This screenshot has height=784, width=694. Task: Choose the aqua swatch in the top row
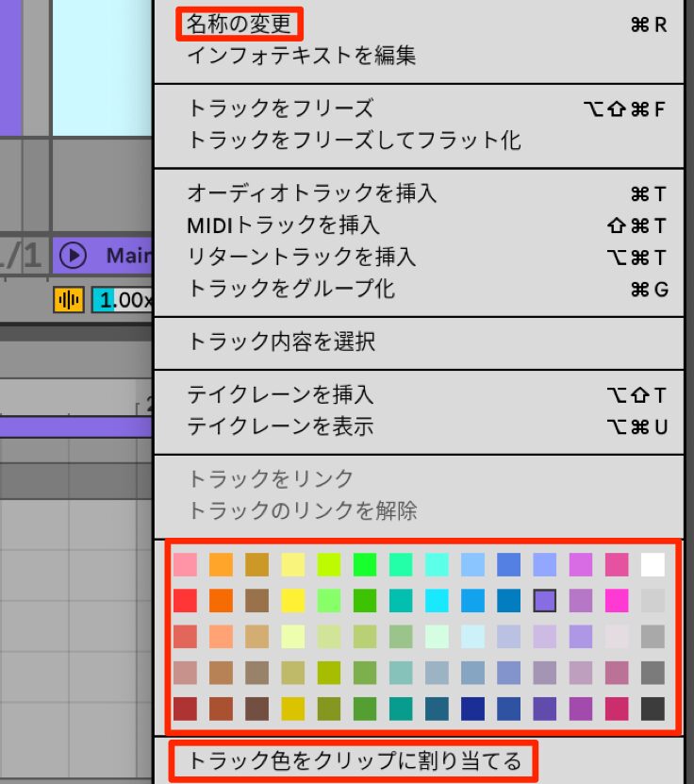437,564
